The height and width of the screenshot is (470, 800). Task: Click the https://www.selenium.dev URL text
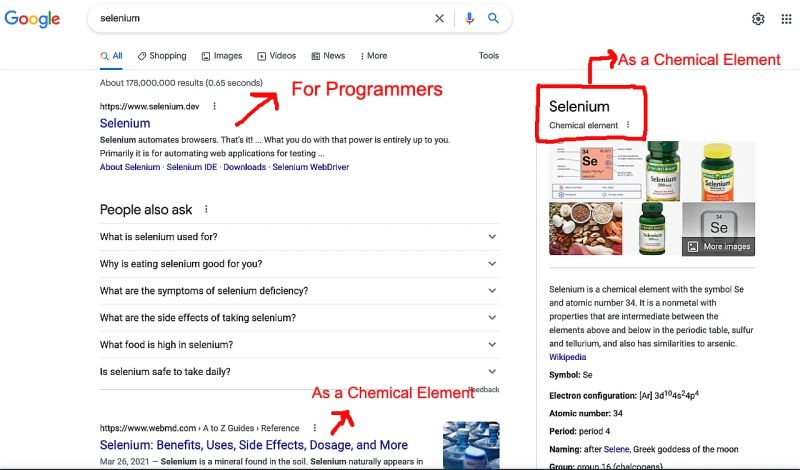click(x=149, y=106)
